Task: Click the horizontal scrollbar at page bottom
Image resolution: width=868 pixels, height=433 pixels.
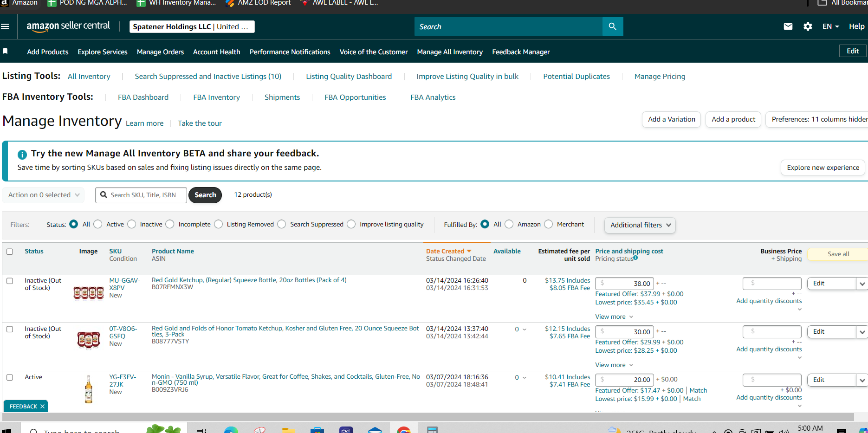Action: (427, 417)
